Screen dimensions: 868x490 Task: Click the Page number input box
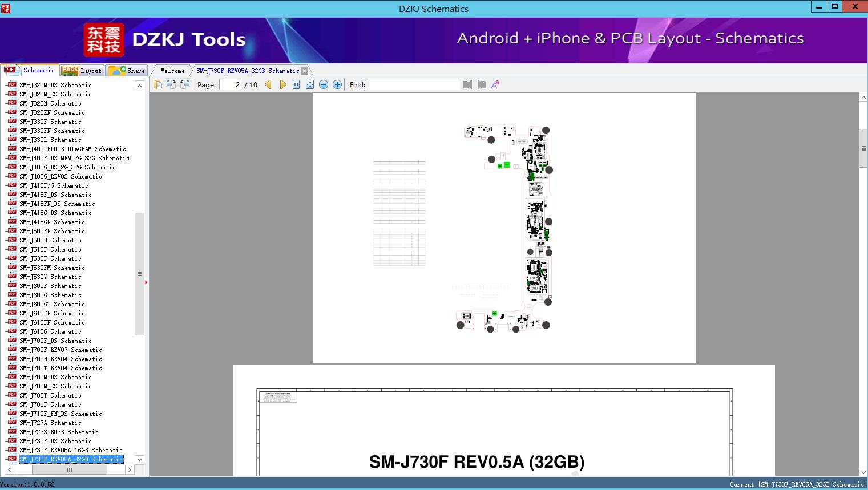(231, 84)
